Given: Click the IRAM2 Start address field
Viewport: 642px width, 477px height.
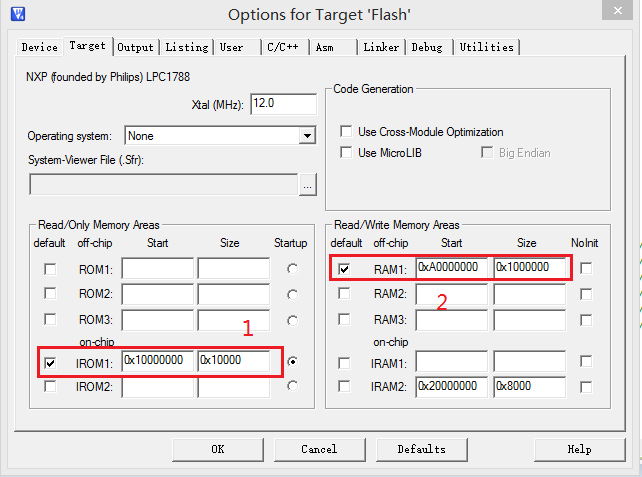Looking at the screenshot, I should tap(452, 387).
